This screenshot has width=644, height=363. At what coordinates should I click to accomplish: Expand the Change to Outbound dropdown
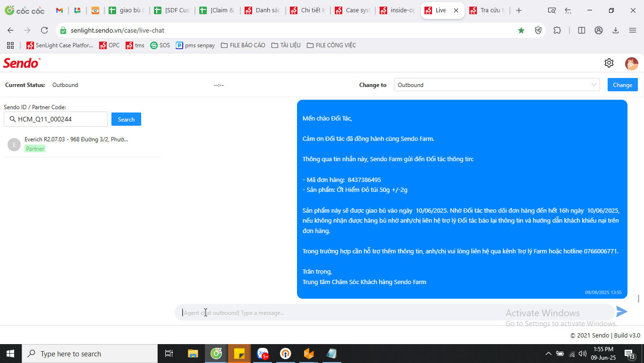click(x=497, y=85)
